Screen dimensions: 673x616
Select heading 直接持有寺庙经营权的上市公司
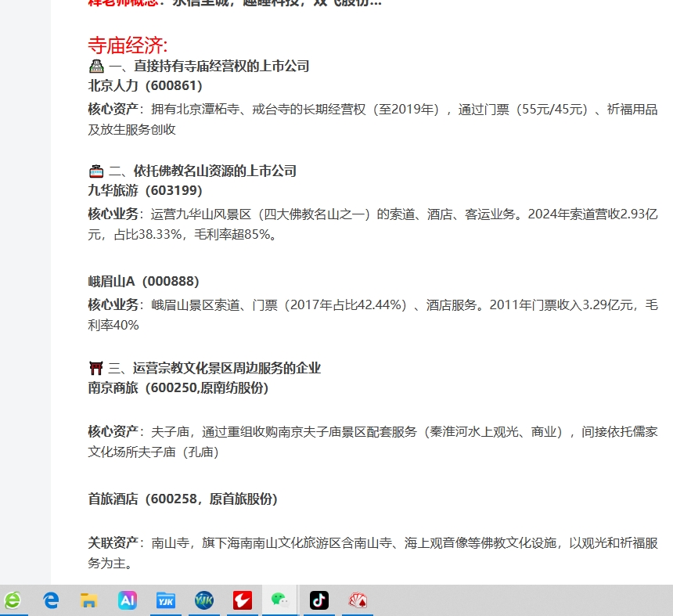221,66
